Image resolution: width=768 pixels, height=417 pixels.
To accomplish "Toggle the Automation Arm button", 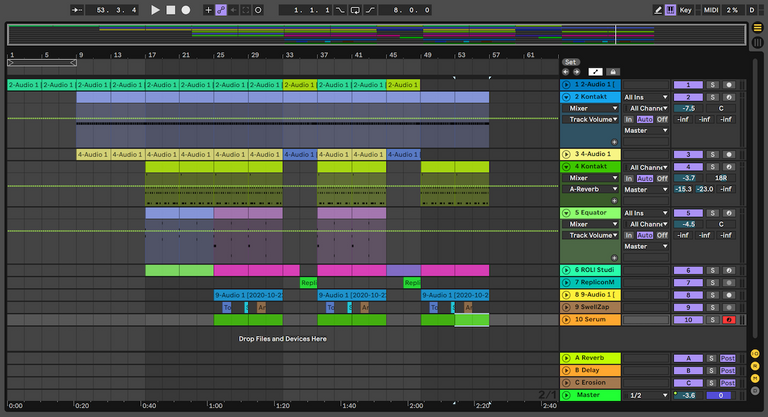I will click(221, 10).
